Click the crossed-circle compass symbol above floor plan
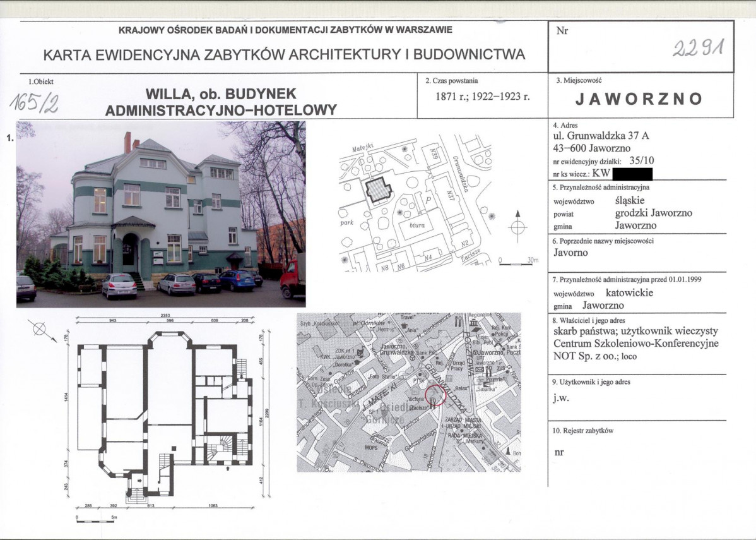756x540 pixels. 39,328
